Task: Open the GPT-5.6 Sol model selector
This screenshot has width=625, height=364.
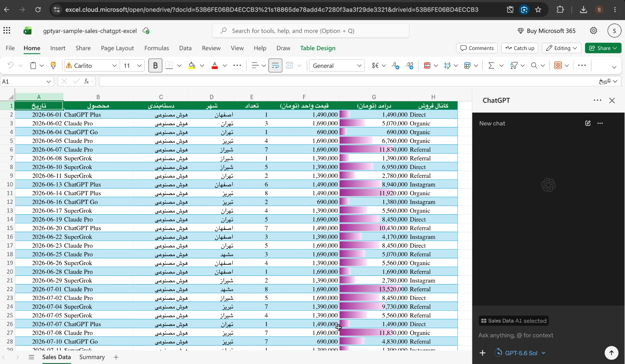Action: click(x=520, y=353)
